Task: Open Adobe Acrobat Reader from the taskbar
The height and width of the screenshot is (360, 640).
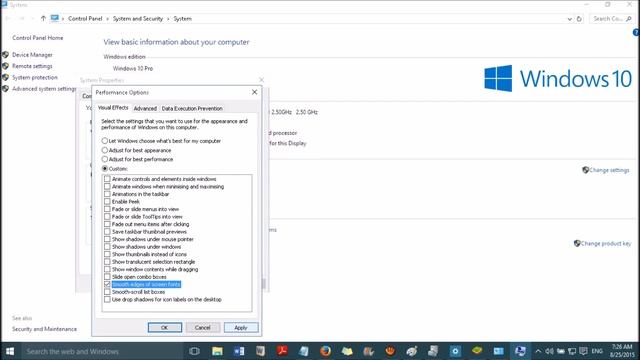Action: pos(282,351)
